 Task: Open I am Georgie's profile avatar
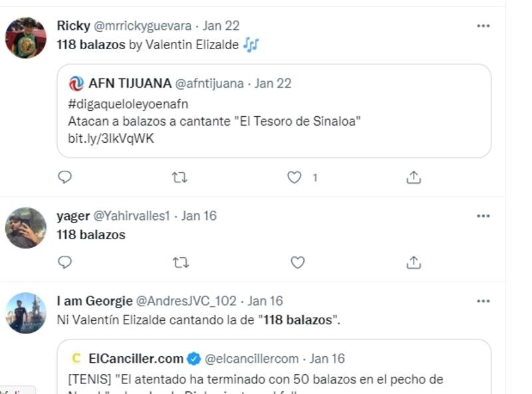(26, 313)
